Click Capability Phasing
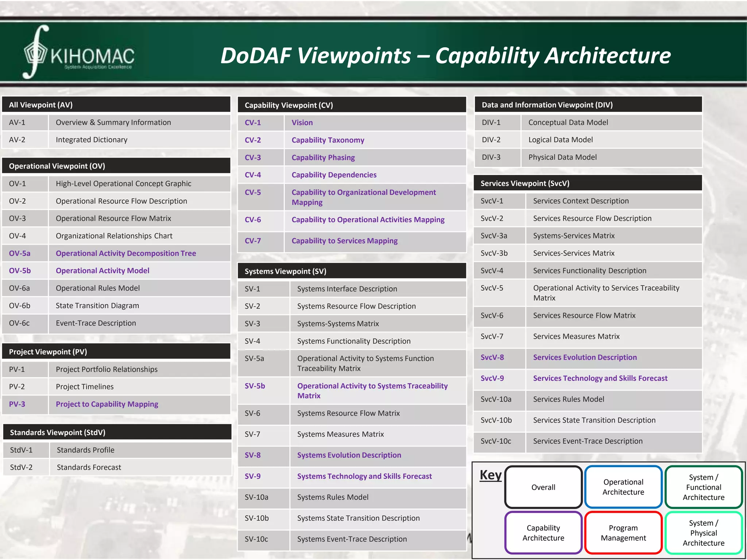Screen dimensions: 747x560 323,157
